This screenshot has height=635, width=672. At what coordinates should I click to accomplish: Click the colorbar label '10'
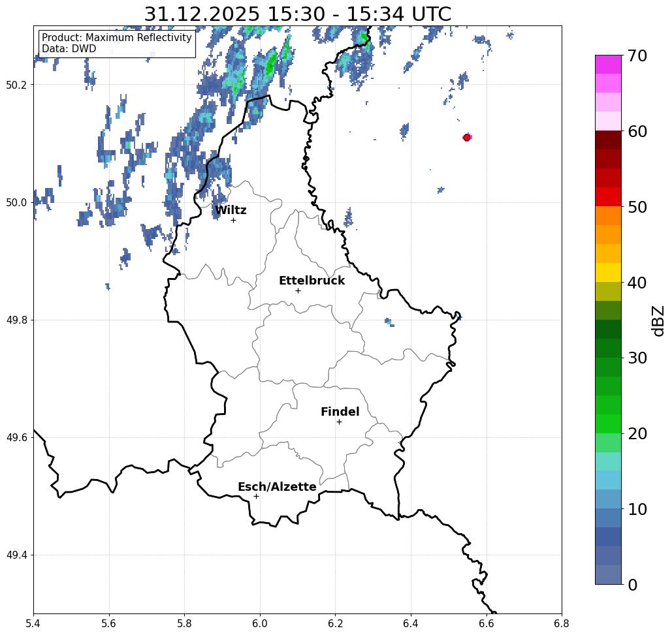pos(637,509)
